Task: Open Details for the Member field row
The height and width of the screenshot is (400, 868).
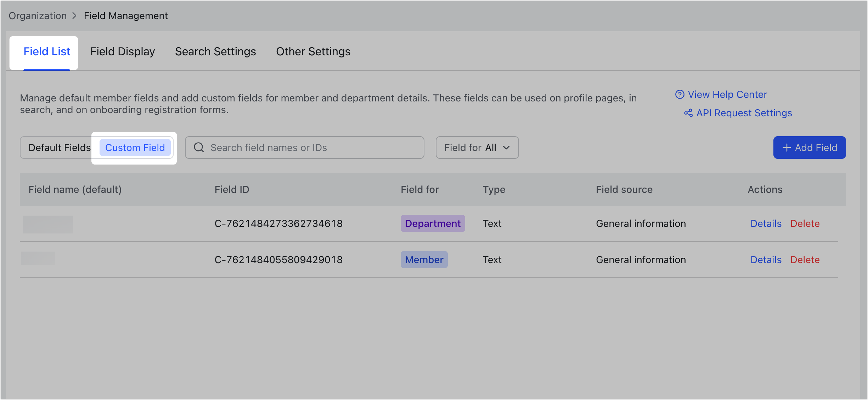Action: (x=766, y=260)
